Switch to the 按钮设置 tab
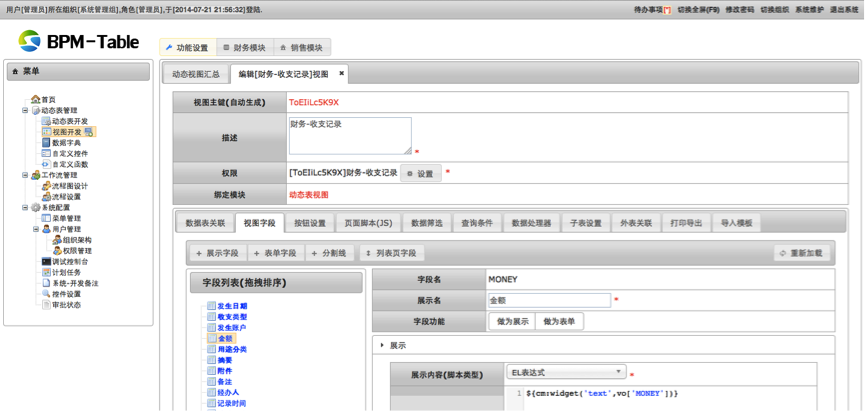The height and width of the screenshot is (411, 865). (x=310, y=223)
